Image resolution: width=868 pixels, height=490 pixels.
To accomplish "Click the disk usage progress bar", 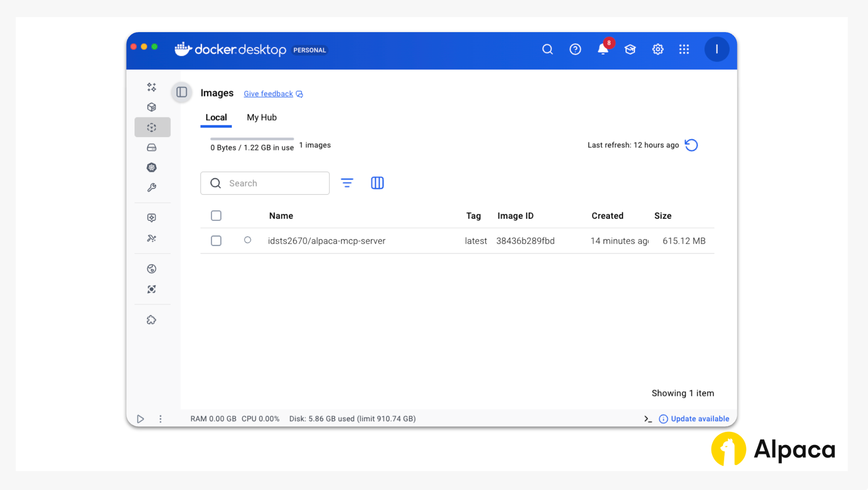I will click(x=252, y=139).
